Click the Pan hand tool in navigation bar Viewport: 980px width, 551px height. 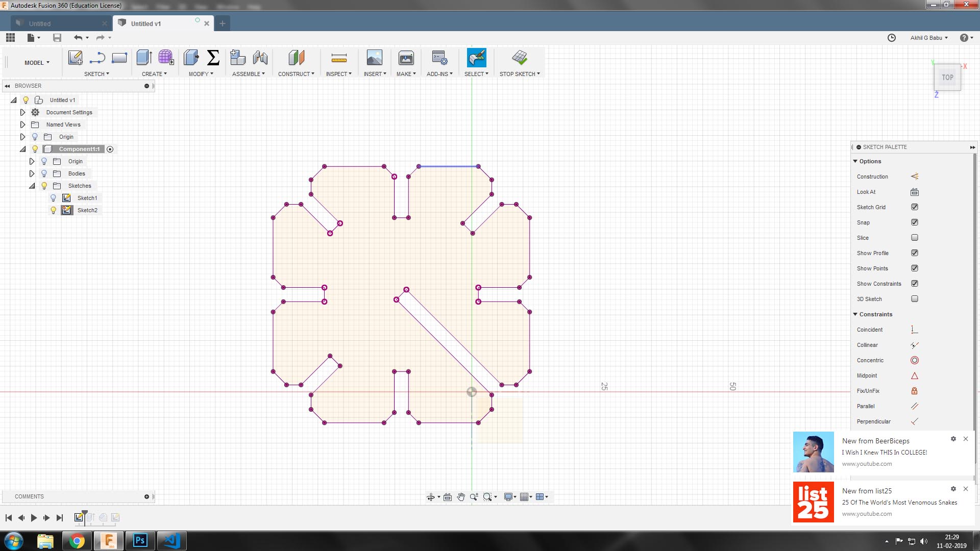[461, 497]
